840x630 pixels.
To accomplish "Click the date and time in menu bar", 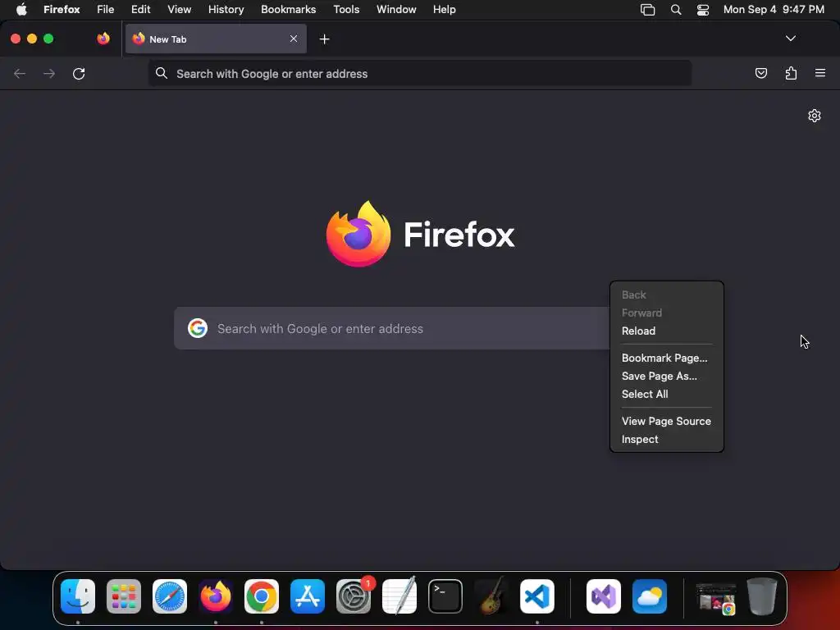I will tap(774, 10).
